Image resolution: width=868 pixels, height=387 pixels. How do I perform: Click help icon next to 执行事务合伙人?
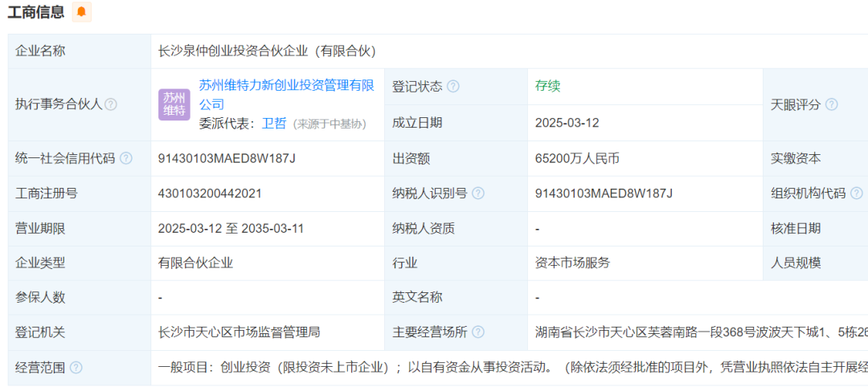coord(111,104)
